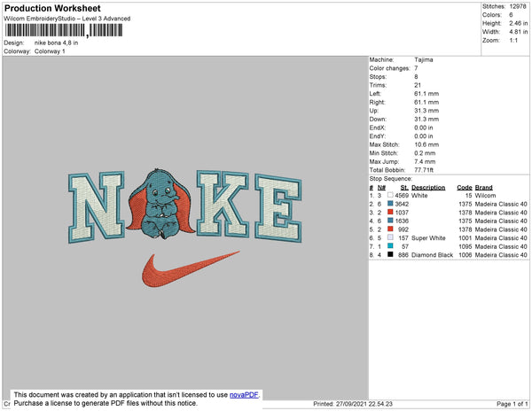Click the Width value 4.81 in
The width and height of the screenshot is (532, 411).
tap(518, 32)
